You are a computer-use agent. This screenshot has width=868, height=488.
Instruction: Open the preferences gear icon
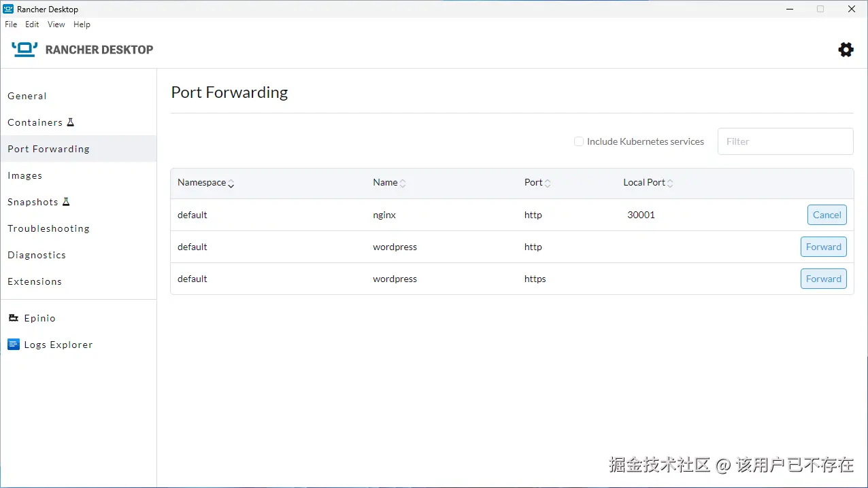point(846,50)
